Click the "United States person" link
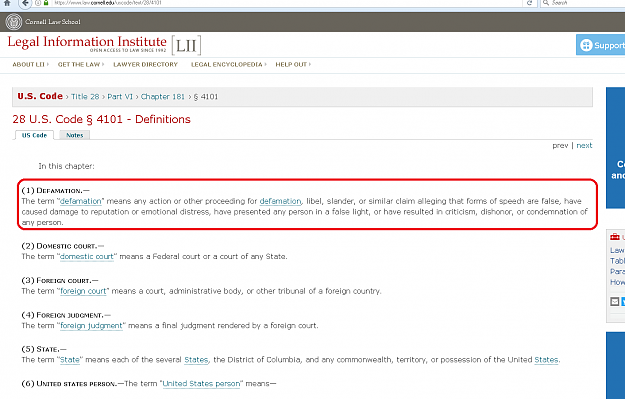This screenshot has width=625, height=399. 201,384
